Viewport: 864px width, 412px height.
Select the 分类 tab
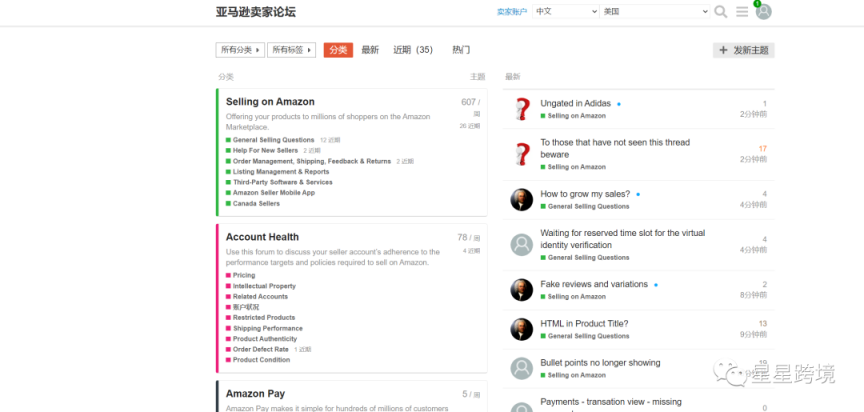click(x=338, y=50)
